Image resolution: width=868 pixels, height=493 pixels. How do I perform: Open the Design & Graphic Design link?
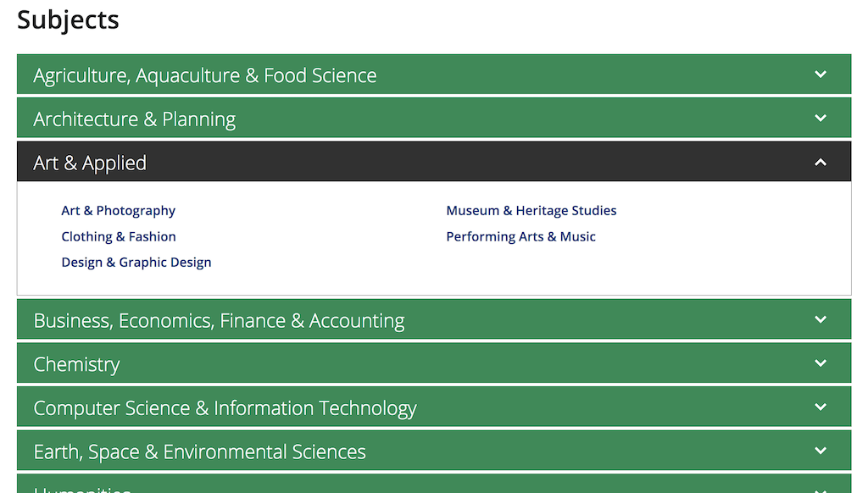(x=136, y=262)
